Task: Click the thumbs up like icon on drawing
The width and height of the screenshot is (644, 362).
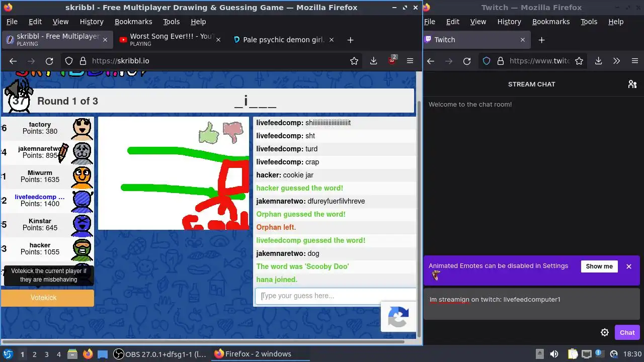Action: [x=209, y=133]
